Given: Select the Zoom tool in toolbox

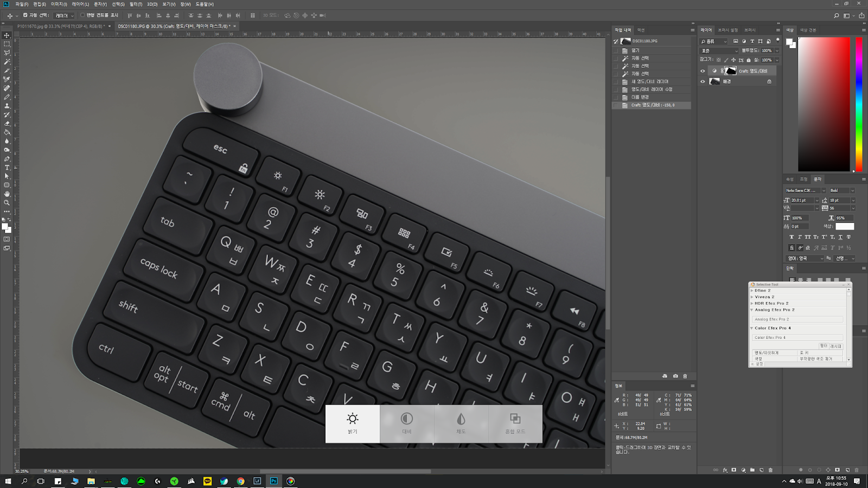Looking at the screenshot, I should point(7,202).
